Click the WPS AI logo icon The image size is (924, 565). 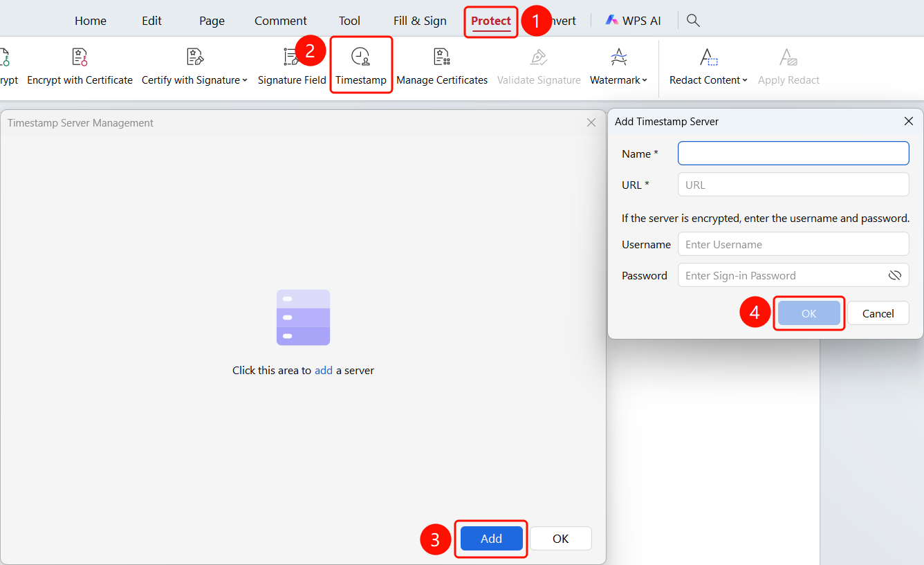click(x=612, y=21)
